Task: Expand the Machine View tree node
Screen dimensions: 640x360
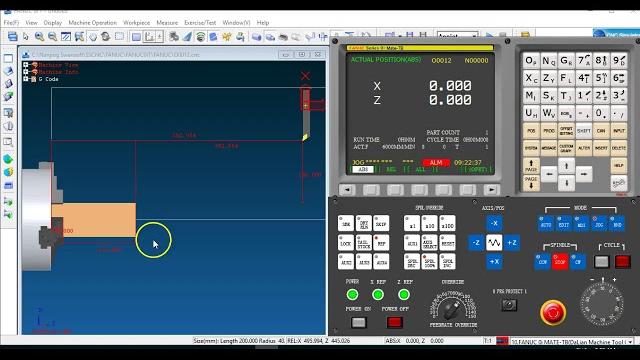Action: [x=26, y=64]
